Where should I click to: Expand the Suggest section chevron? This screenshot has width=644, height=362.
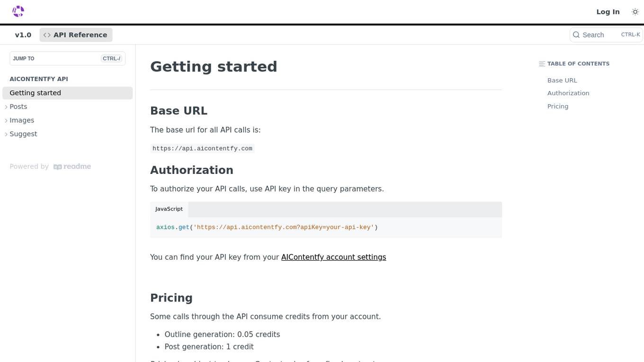tap(6, 135)
